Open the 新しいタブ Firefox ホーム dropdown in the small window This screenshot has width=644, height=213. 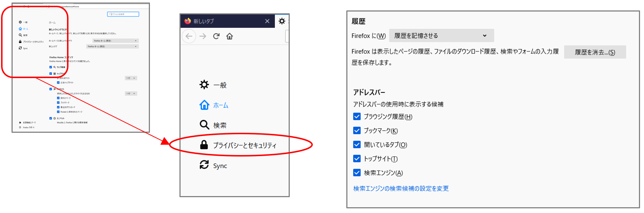tap(112, 46)
